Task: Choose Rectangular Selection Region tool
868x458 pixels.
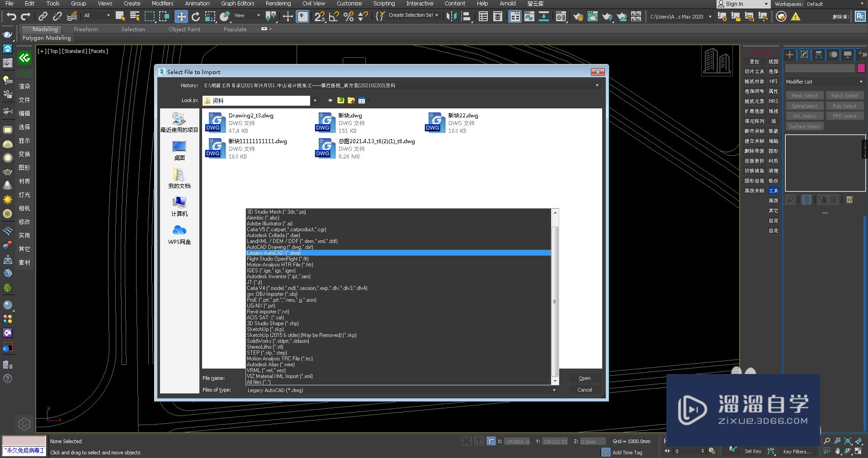Action: pyautogui.click(x=149, y=17)
